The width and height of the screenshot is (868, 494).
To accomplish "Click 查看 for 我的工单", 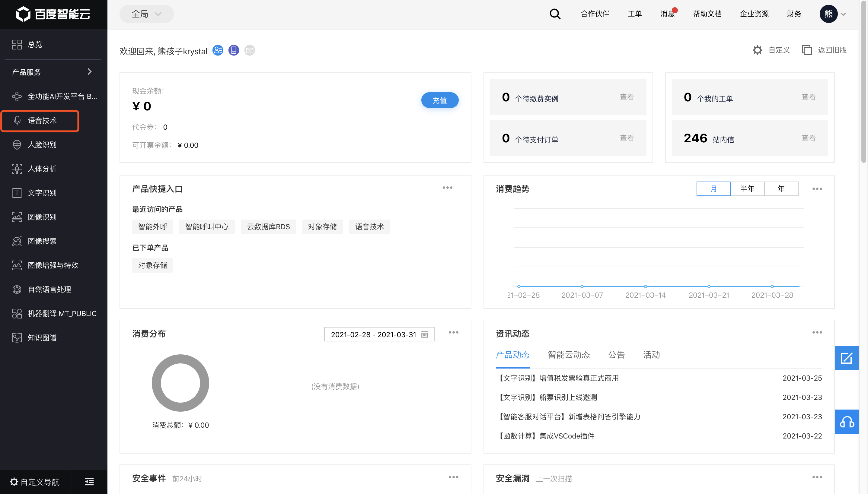I will coord(808,97).
